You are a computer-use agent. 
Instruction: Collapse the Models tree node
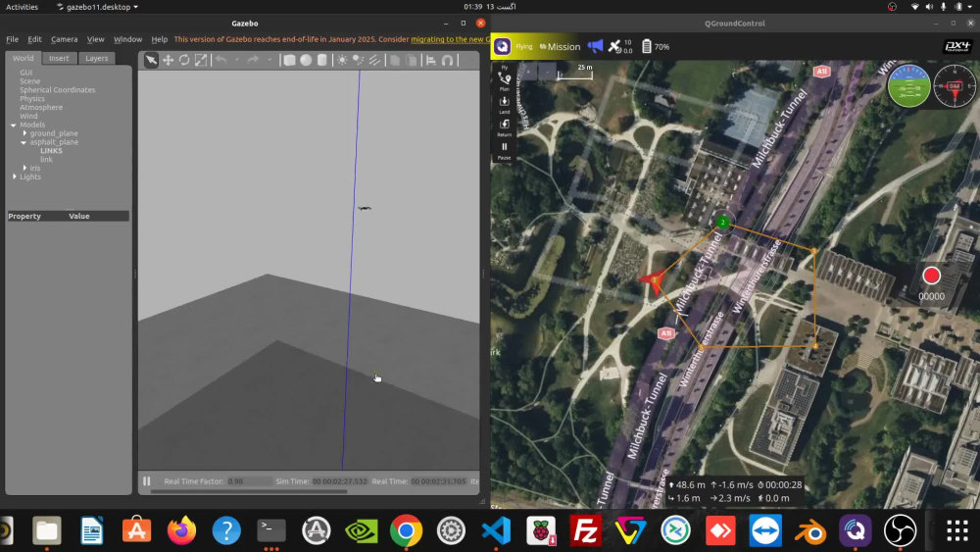13,125
